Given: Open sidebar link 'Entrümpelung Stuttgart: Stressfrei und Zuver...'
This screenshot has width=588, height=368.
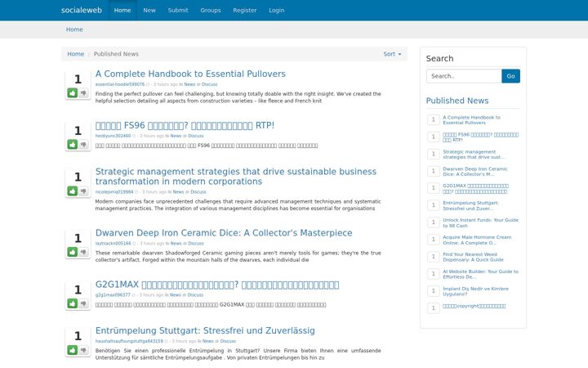Looking at the screenshot, I should point(470,205).
